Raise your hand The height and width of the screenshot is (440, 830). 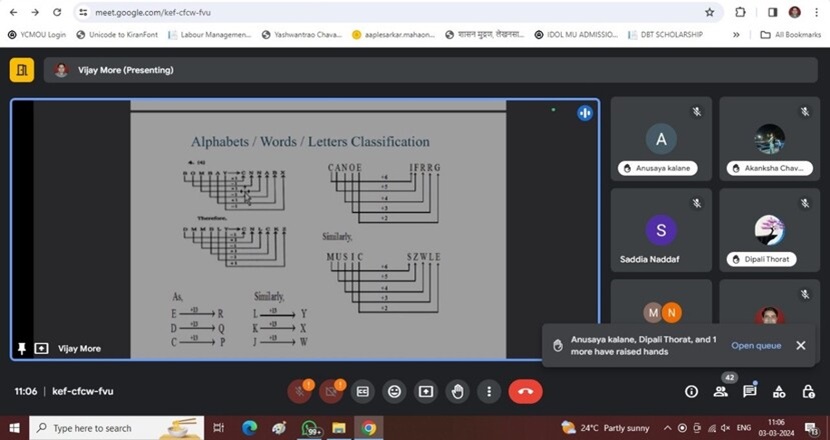(457, 391)
